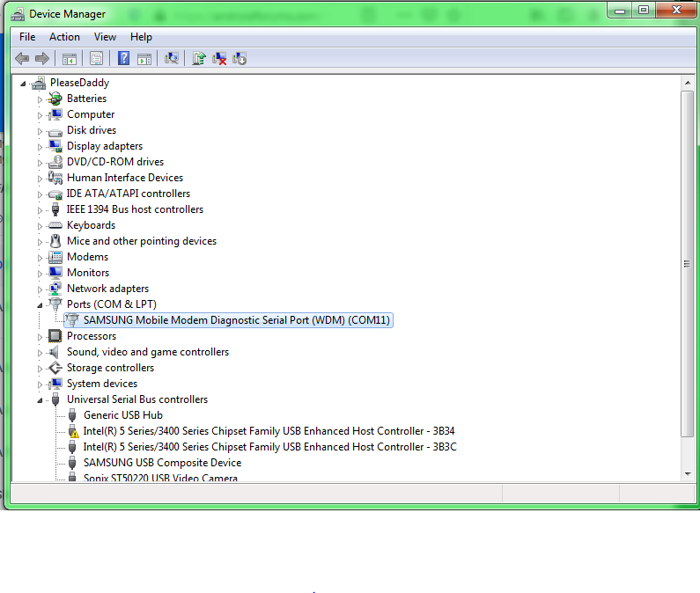This screenshot has width=700, height=593.
Task: Click the Forward arrow toolbar icon
Action: 42,58
